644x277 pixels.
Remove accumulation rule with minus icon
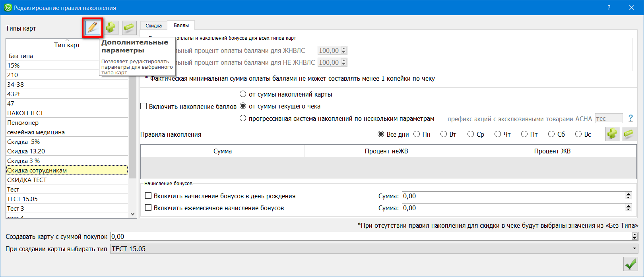629,134
